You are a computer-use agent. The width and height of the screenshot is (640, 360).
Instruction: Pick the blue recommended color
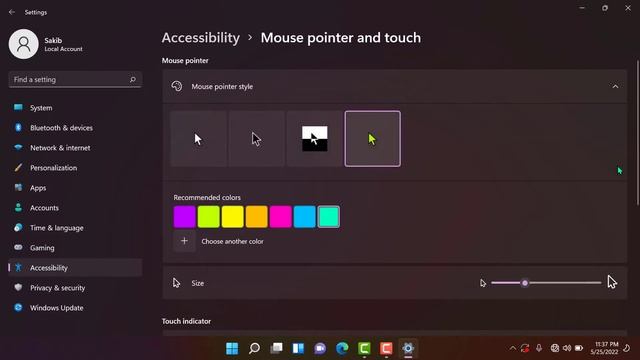[x=304, y=217]
